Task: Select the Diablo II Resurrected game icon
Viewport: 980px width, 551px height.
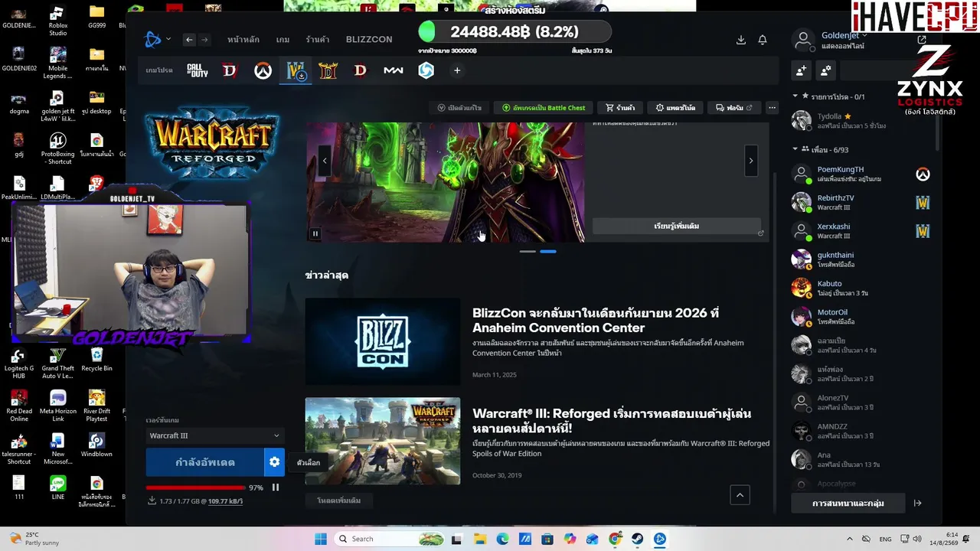Action: pyautogui.click(x=328, y=70)
